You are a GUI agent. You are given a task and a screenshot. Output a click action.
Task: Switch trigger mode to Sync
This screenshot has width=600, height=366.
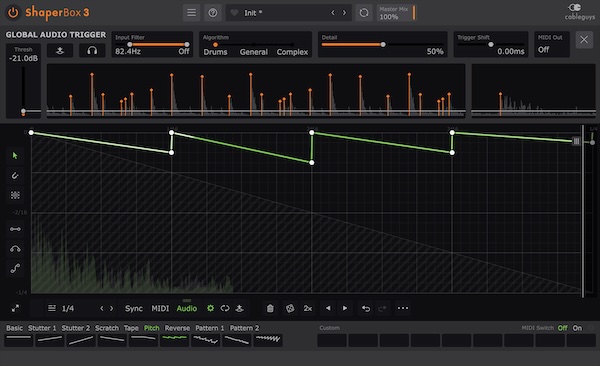tap(134, 309)
